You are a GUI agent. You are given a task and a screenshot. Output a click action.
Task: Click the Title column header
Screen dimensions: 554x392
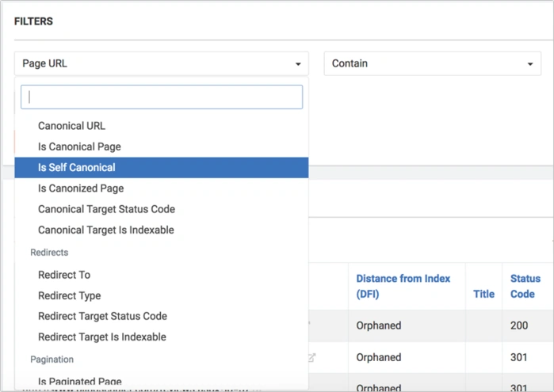(483, 294)
